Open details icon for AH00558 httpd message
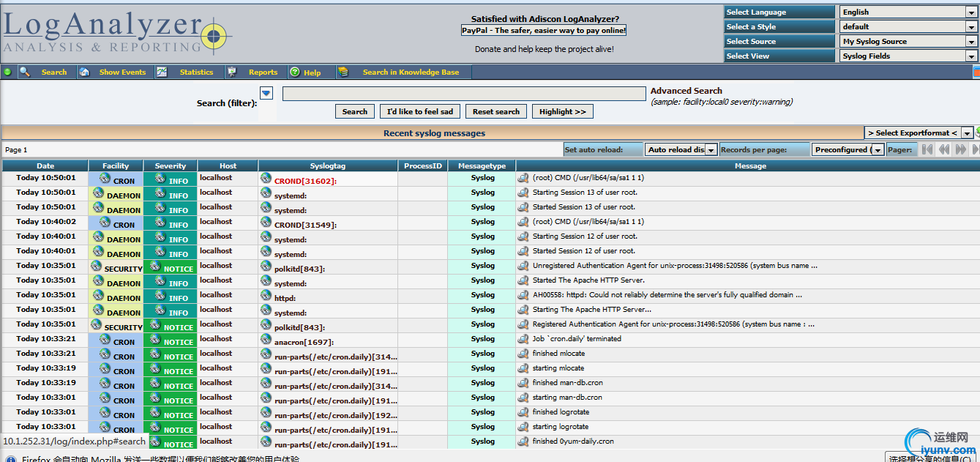The width and height of the screenshot is (980, 462). click(x=523, y=295)
